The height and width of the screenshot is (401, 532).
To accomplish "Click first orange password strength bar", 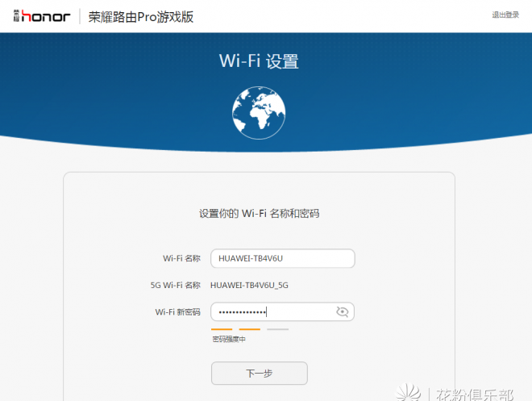I will [222, 329].
